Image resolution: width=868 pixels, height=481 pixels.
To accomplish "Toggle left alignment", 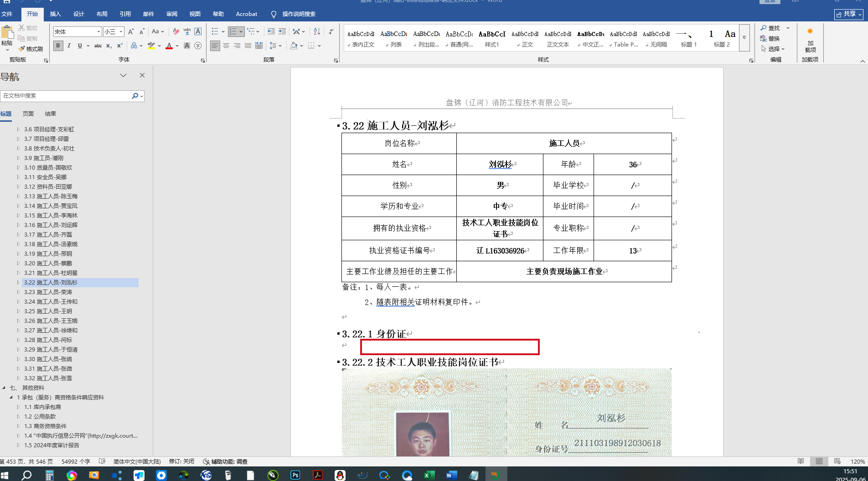I will click(215, 46).
